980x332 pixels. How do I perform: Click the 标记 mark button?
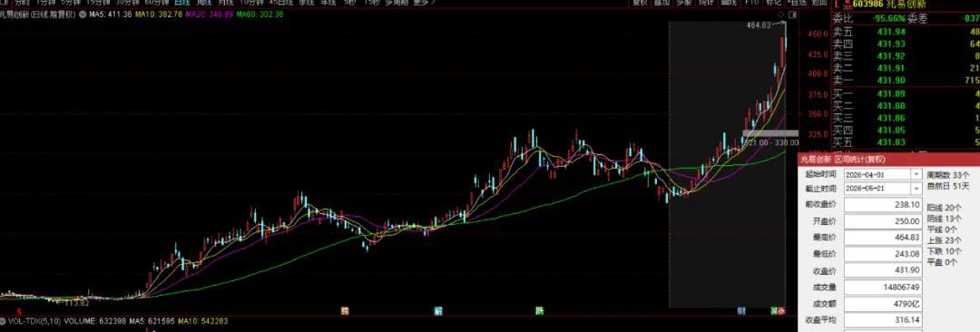[x=774, y=3]
